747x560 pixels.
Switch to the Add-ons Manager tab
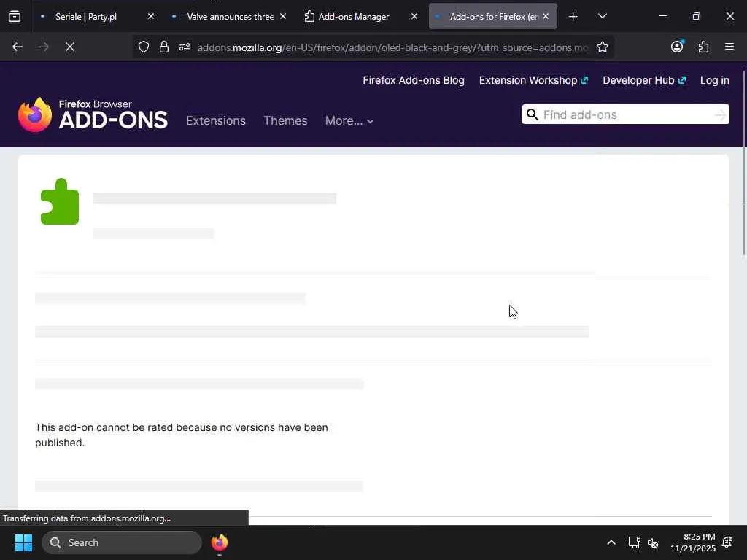click(x=360, y=16)
